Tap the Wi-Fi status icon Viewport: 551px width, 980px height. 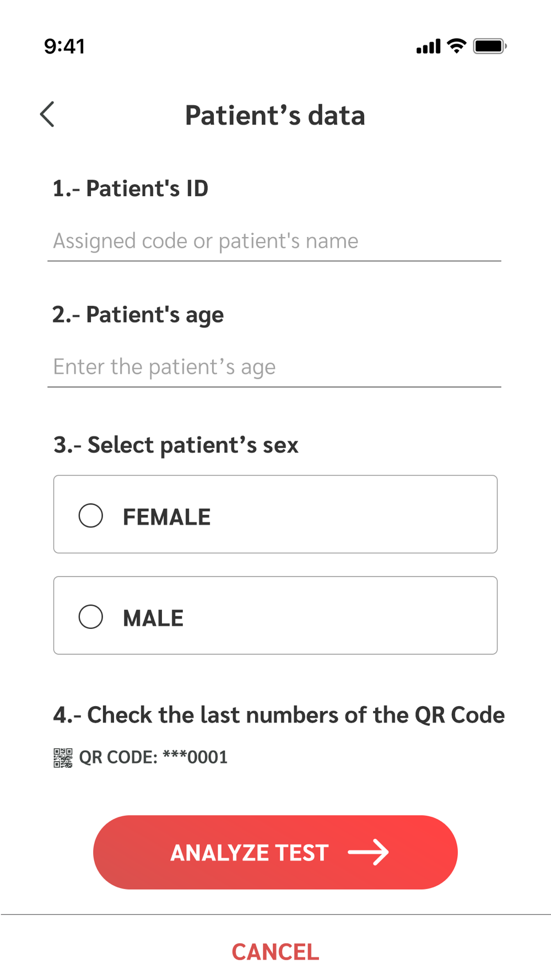pos(456,46)
